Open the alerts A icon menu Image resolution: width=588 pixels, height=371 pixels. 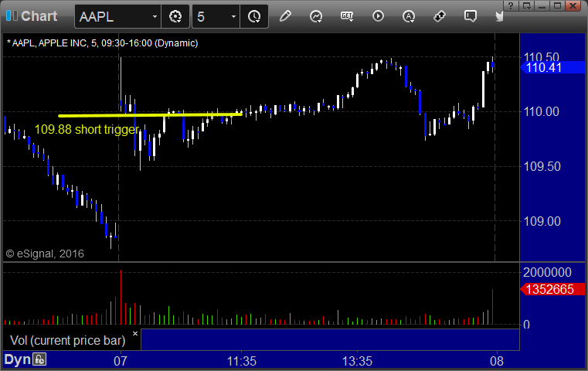(409, 16)
